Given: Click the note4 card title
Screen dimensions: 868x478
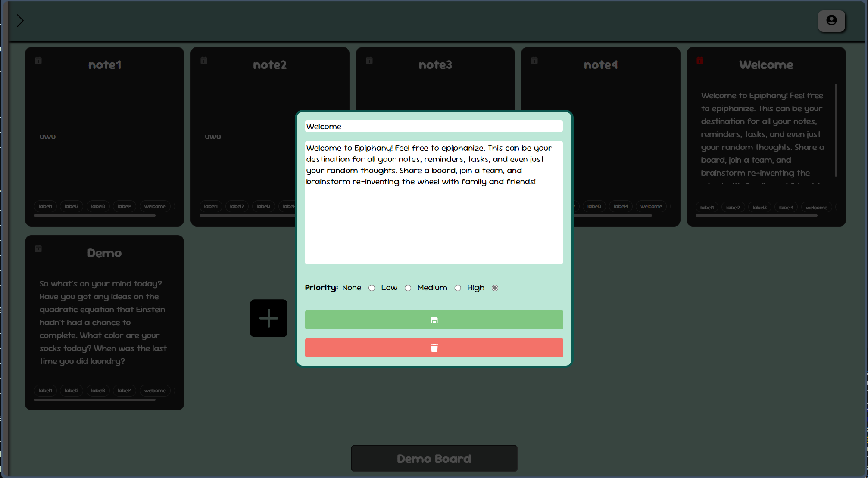Looking at the screenshot, I should pos(601,65).
